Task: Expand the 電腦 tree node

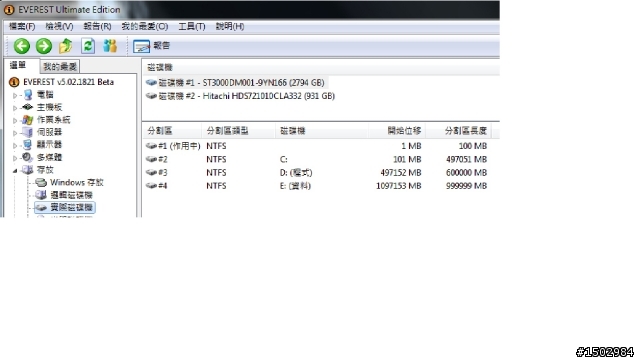Action: [15, 96]
